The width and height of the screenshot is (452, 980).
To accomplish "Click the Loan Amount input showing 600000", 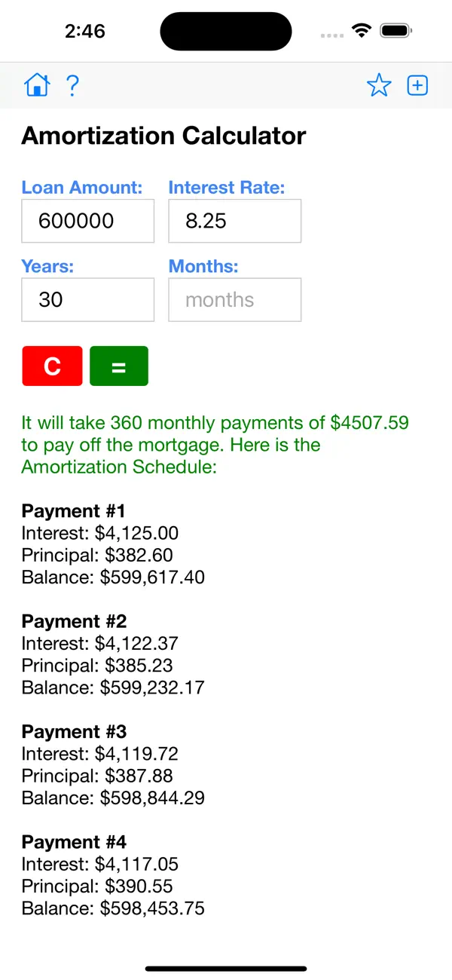I will [87, 221].
